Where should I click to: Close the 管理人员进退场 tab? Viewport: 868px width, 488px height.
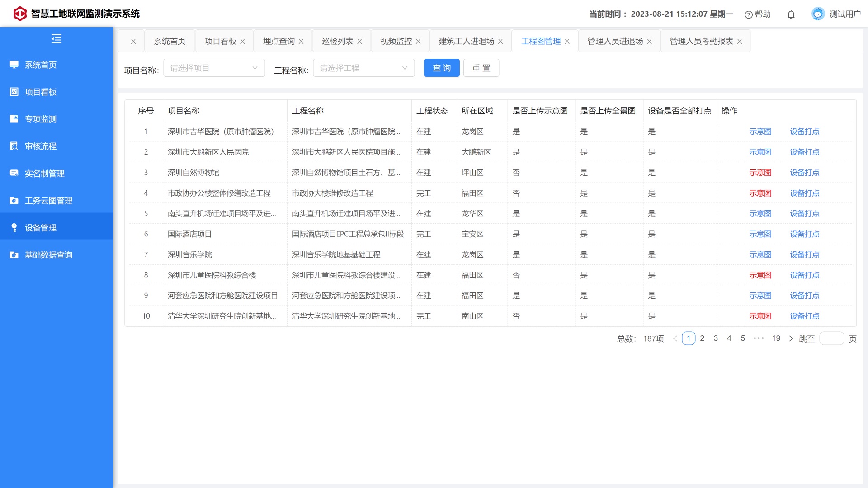[650, 41]
